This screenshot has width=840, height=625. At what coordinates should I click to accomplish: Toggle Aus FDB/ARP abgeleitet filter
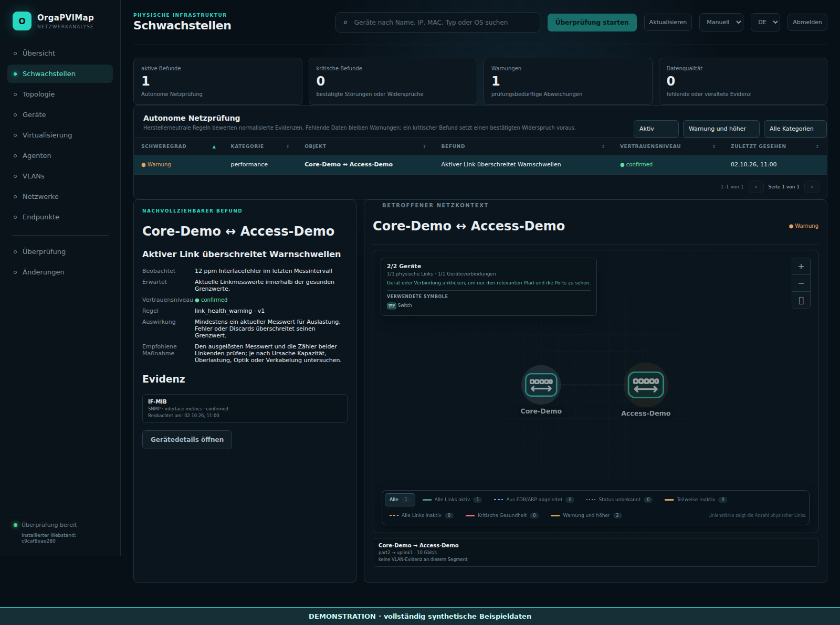534,500
